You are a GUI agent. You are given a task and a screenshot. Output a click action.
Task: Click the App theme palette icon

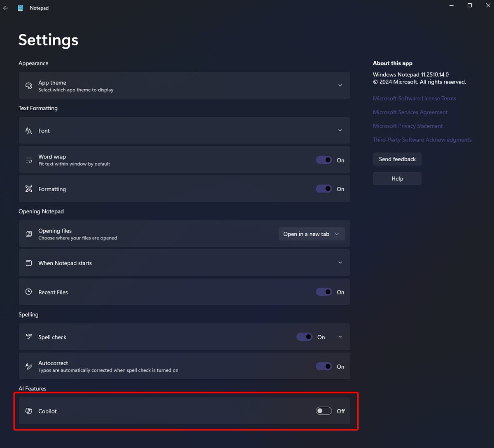tap(29, 86)
